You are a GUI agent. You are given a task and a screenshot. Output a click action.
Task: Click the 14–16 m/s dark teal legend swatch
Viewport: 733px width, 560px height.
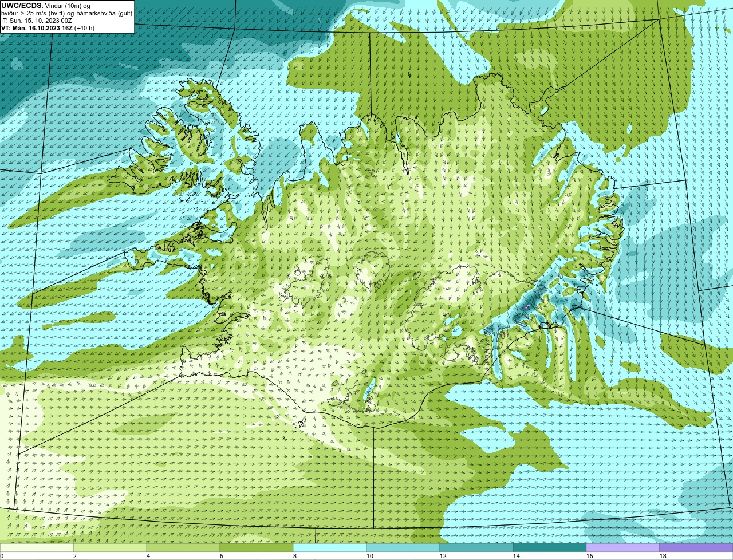click(550, 547)
